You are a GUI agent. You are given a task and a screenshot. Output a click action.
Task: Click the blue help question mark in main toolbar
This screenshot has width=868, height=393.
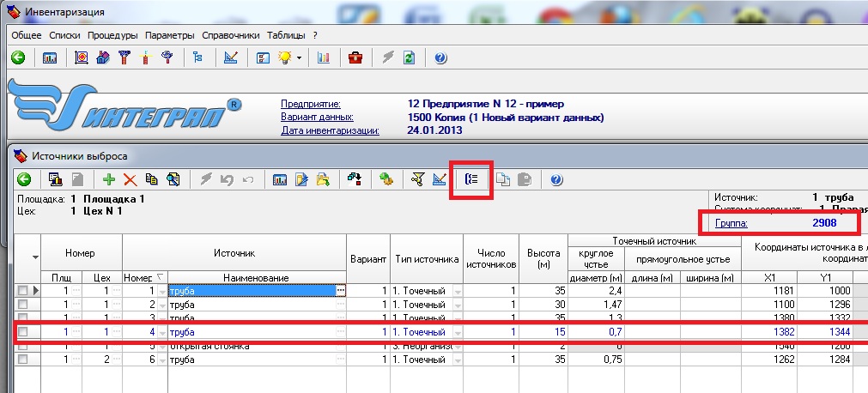tap(440, 58)
